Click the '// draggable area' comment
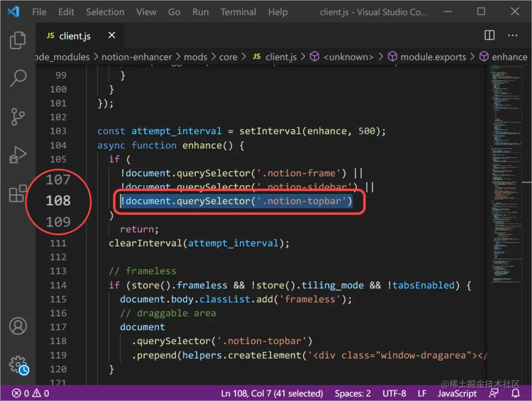 (168, 313)
